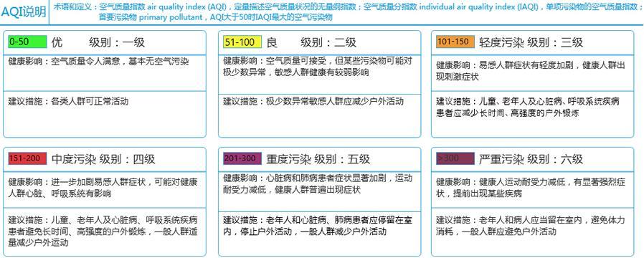Click the 优 级别:一级 heading
Viewport: 644px width, 258px height.
tap(98, 42)
